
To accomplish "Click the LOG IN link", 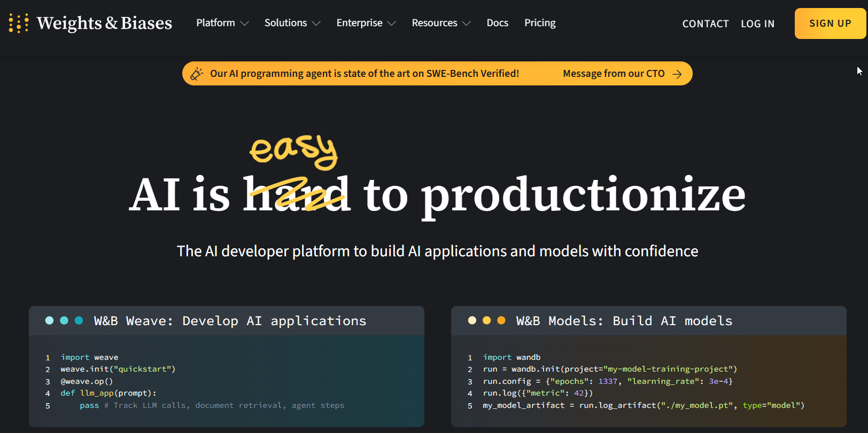I will pos(757,23).
